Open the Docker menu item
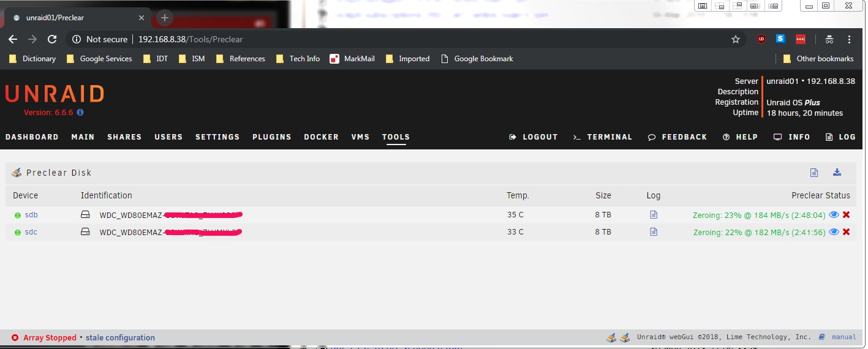 [321, 137]
